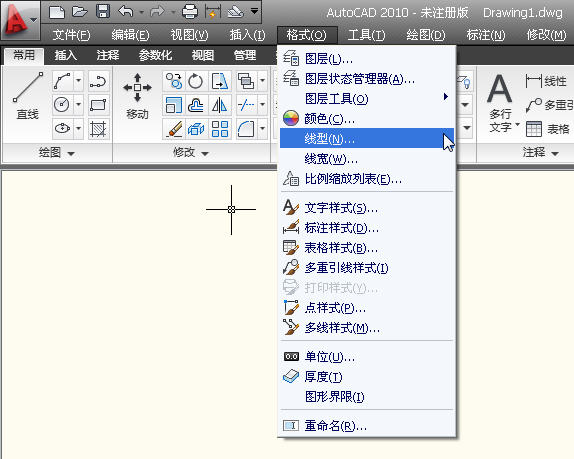The width and height of the screenshot is (574, 459).
Task: Select the rotate tool icon
Action: click(x=195, y=81)
